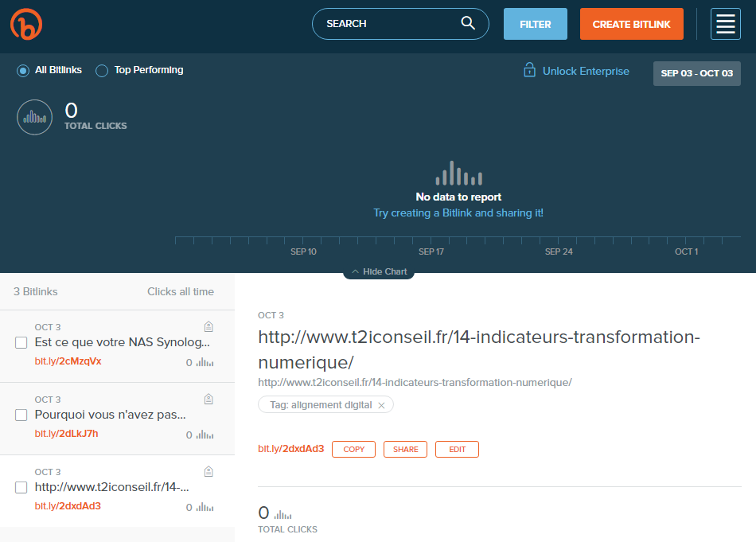Click OCT 1 marker on chart axis
Image resolution: width=756 pixels, height=542 pixels.
[x=686, y=252]
